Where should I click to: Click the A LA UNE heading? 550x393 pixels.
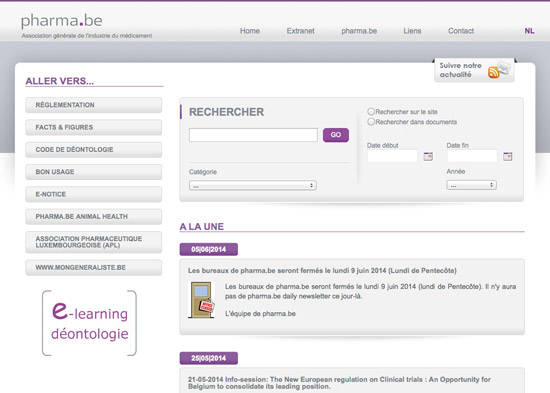[x=202, y=227]
